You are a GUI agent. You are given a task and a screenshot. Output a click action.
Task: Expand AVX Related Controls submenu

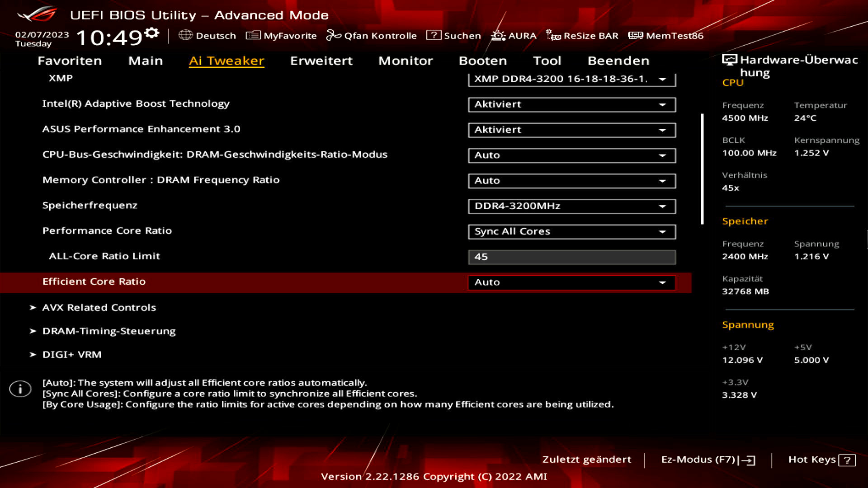tap(99, 307)
